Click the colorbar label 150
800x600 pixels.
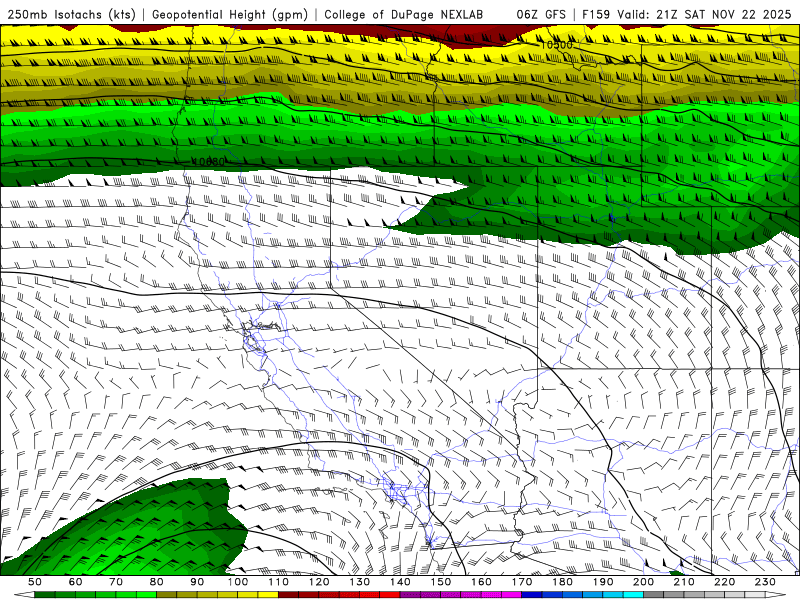[x=441, y=582]
